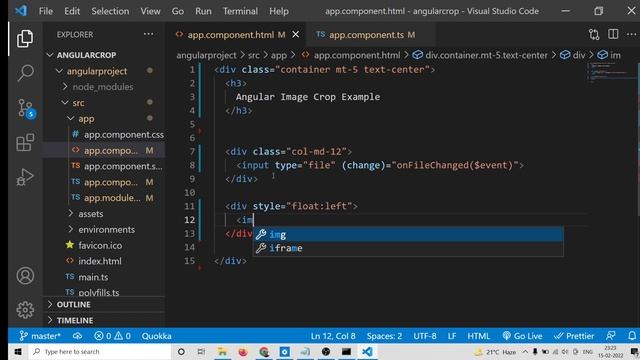640x360 pixels.
Task: Open the Run menu
Action: [x=203, y=11]
